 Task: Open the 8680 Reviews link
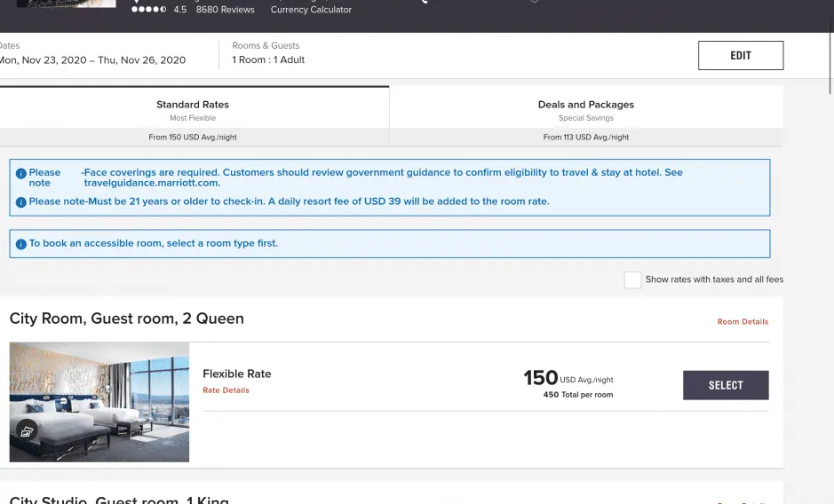[x=225, y=10]
